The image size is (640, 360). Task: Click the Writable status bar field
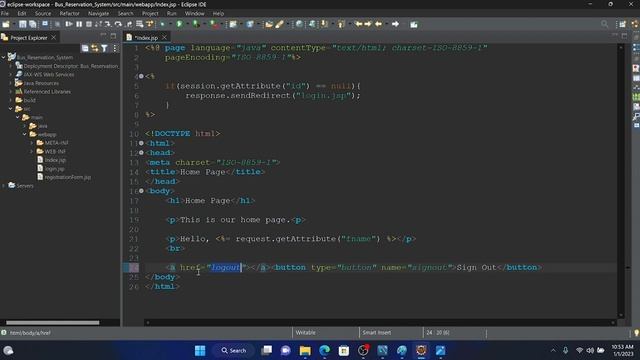[305, 333]
